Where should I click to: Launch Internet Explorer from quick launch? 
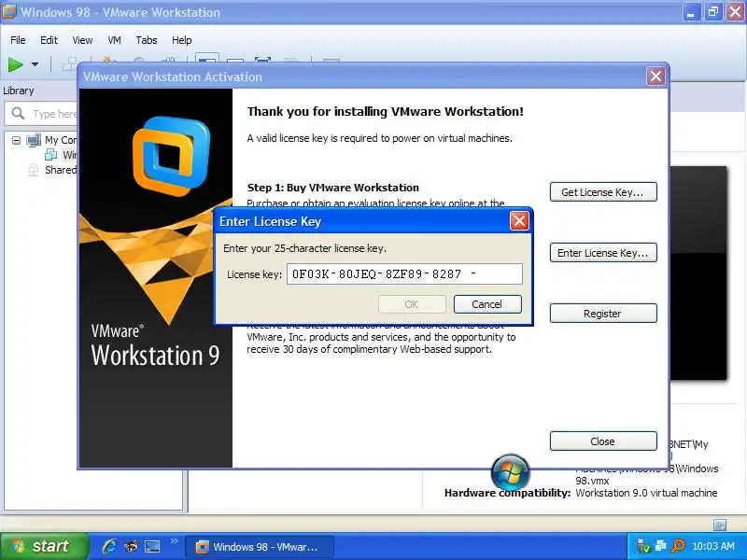(109, 546)
